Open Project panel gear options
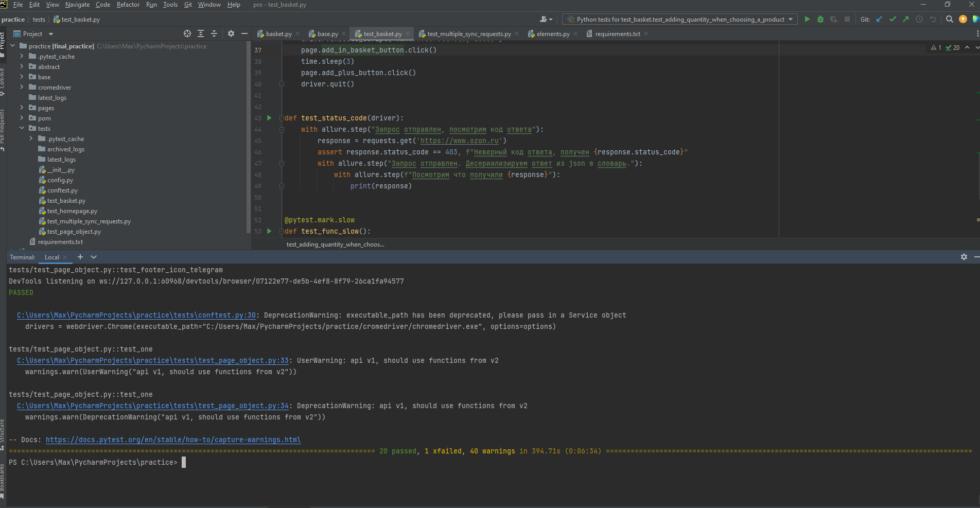The width and height of the screenshot is (980, 508). click(231, 33)
